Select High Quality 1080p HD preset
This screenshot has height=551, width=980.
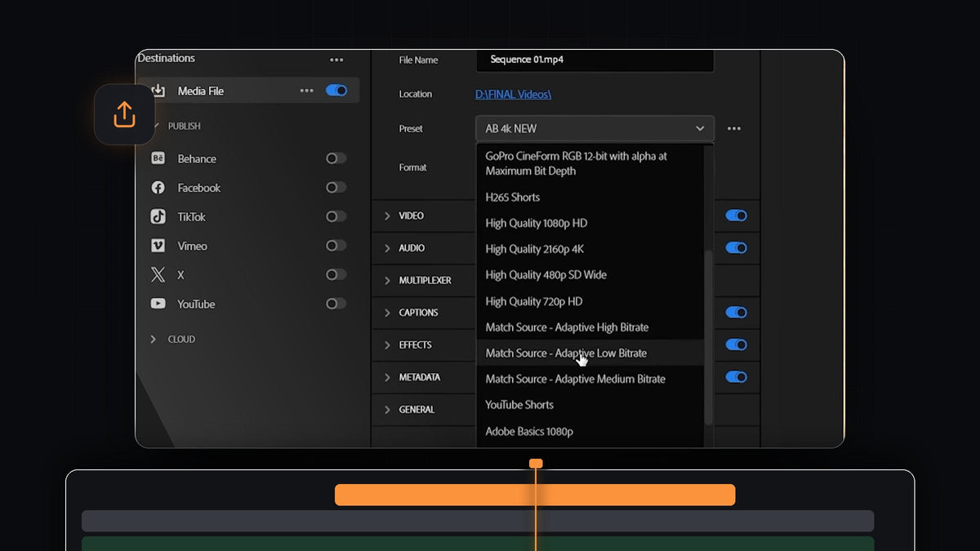(591, 223)
